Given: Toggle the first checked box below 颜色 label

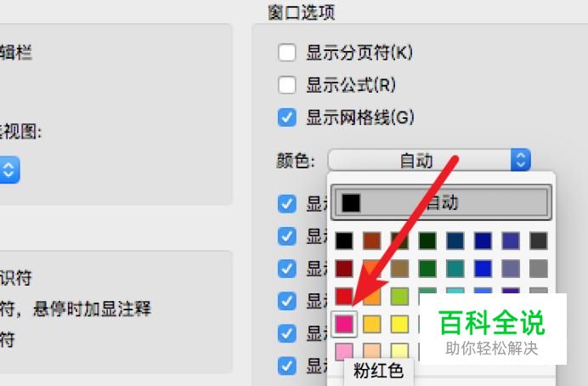Looking at the screenshot, I should point(287,204).
